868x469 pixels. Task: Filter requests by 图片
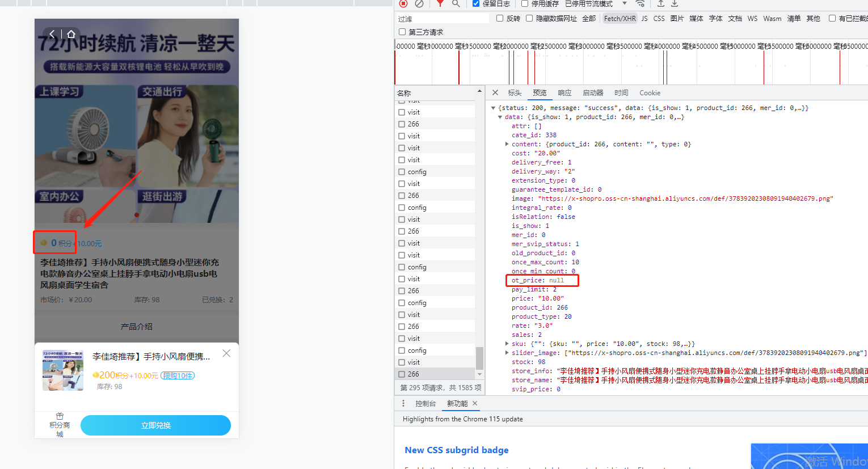pos(677,18)
